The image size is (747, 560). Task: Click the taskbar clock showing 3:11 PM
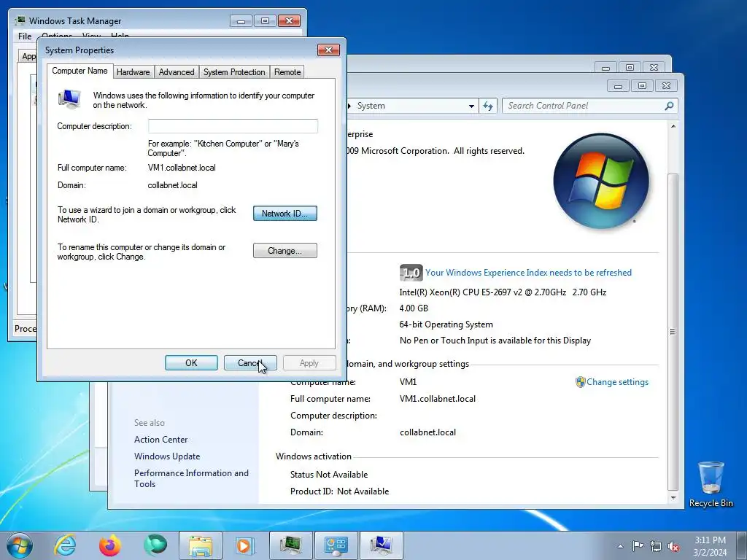coord(710,546)
